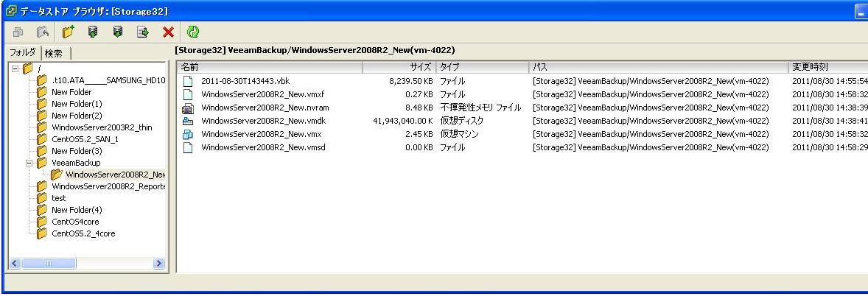The width and height of the screenshot is (868, 299).
Task: Click the toggle folder view toolbar icon
Action: pos(18,32)
